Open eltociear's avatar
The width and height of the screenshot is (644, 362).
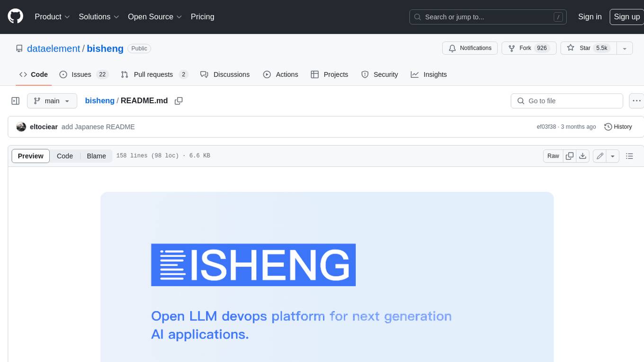click(x=21, y=127)
